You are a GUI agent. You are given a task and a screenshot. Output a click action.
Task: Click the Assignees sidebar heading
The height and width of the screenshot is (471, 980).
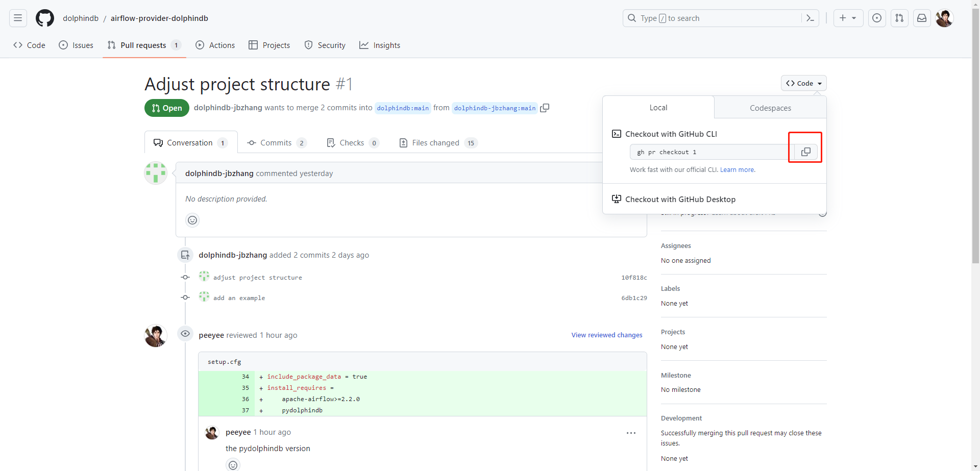coord(676,246)
